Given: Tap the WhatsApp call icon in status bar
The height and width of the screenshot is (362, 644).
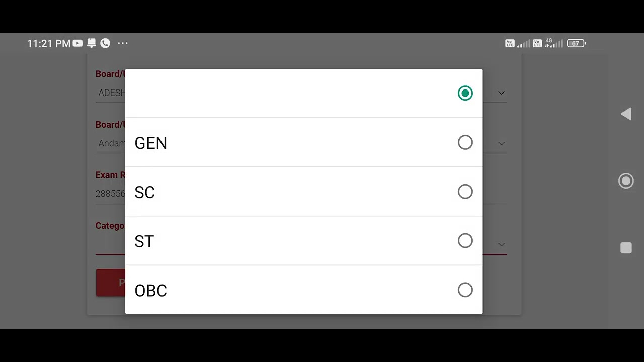Looking at the screenshot, I should (105, 43).
